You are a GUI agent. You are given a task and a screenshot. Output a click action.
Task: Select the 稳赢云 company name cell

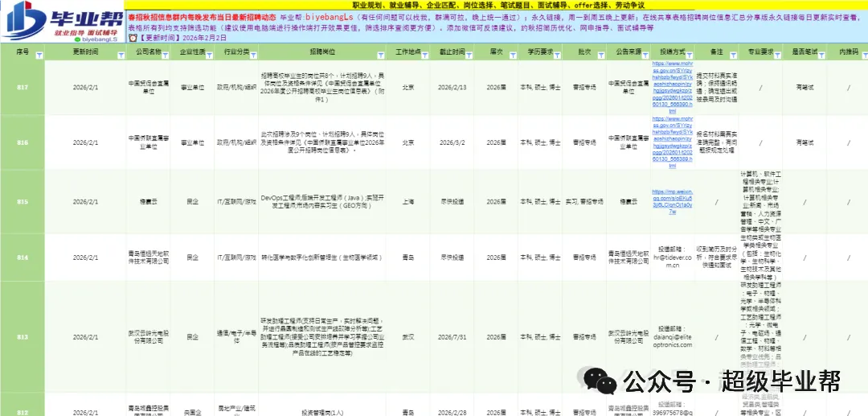pyautogui.click(x=149, y=202)
